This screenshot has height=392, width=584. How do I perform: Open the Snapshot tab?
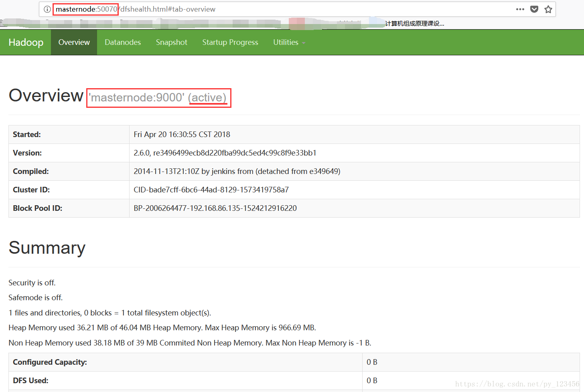coord(172,42)
